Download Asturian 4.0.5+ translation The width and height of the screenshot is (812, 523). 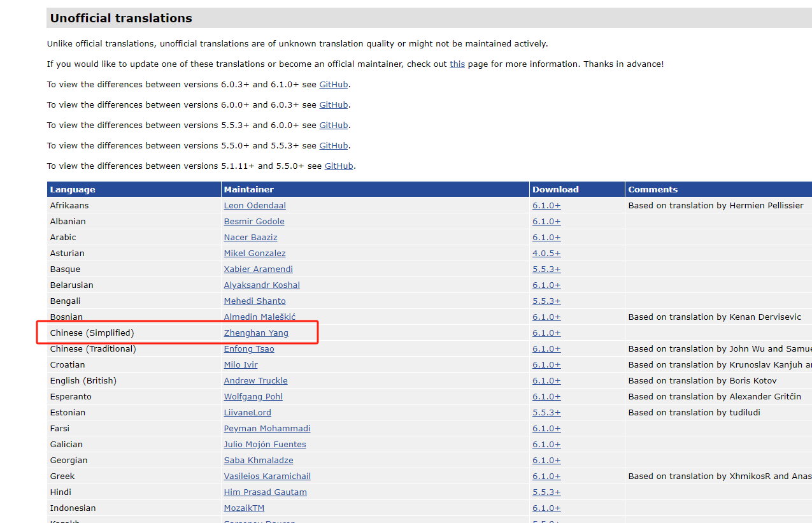(x=546, y=254)
